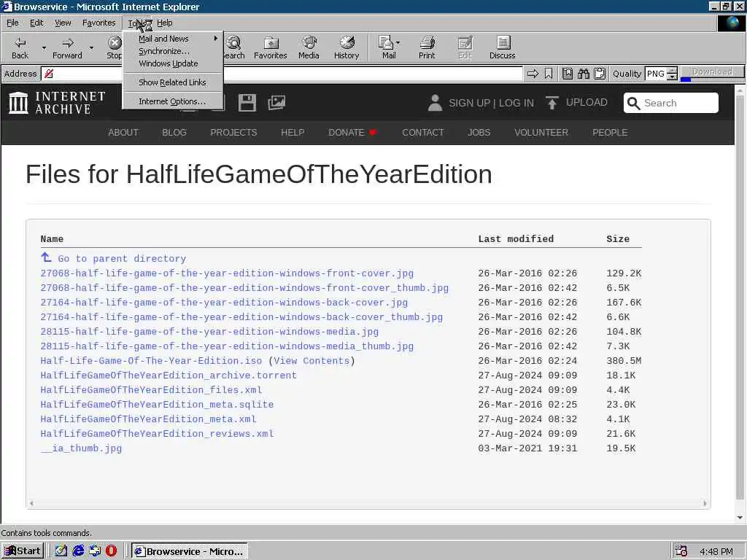Open the DONATE navigation link

click(x=352, y=133)
